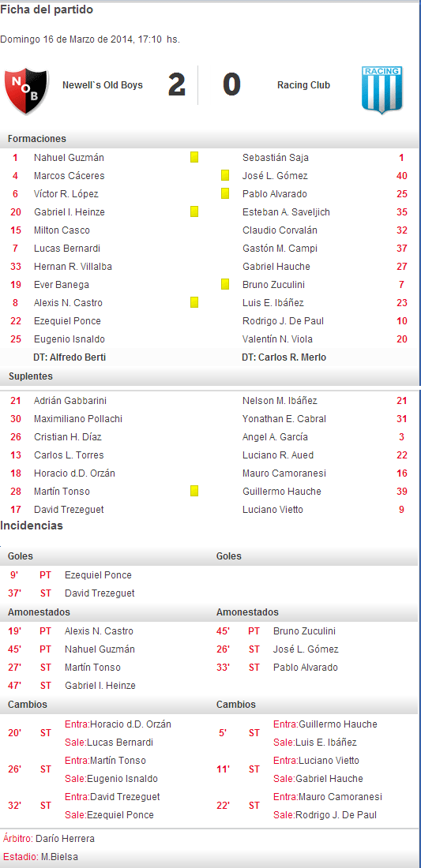Image resolution: width=421 pixels, height=868 pixels.
Task: Select the Suplentes section header
Action: [31, 376]
